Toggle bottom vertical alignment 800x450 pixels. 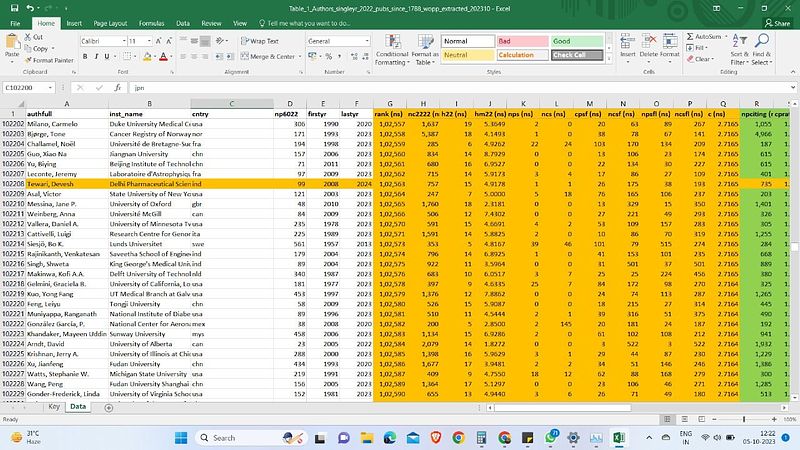[x=205, y=41]
